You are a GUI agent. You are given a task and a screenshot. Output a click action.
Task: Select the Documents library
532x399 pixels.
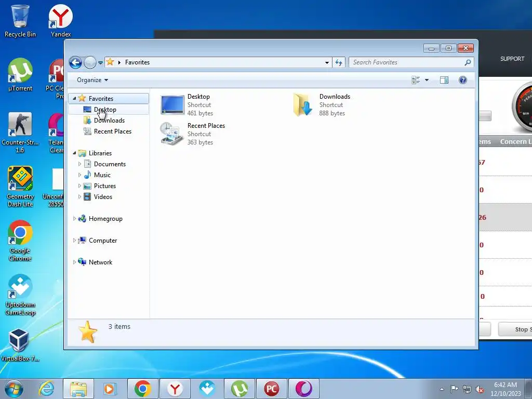pyautogui.click(x=110, y=164)
